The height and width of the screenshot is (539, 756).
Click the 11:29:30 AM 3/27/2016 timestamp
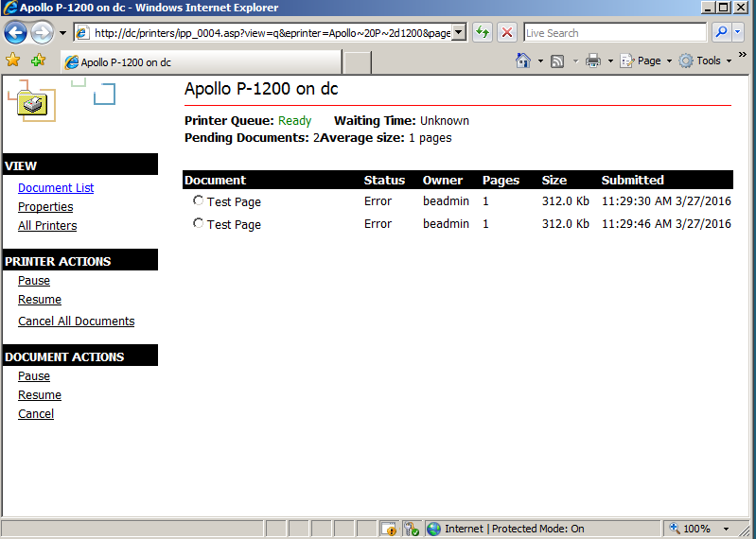tap(666, 201)
